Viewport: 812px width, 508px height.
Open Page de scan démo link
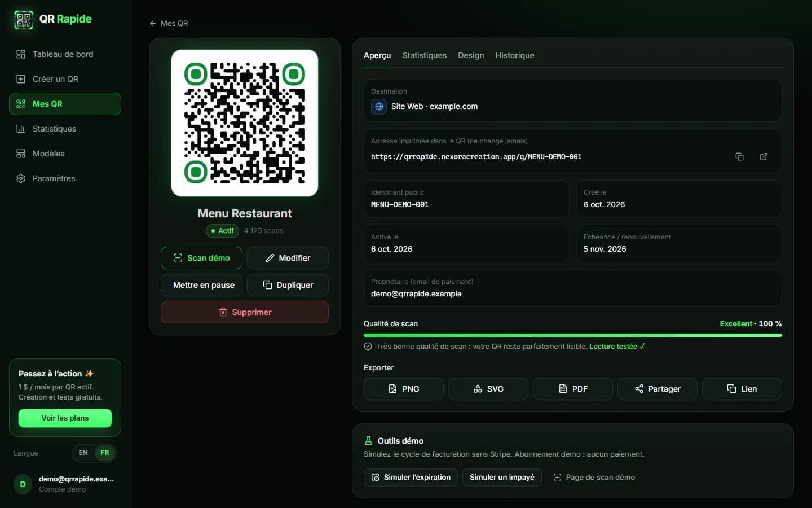[x=594, y=478]
